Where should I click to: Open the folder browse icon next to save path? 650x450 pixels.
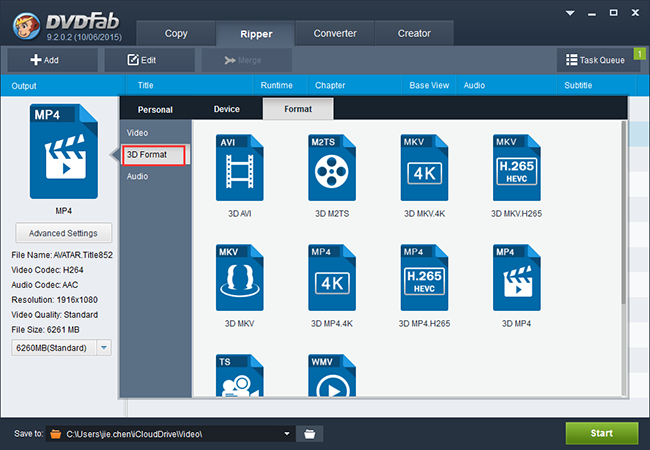[310, 434]
